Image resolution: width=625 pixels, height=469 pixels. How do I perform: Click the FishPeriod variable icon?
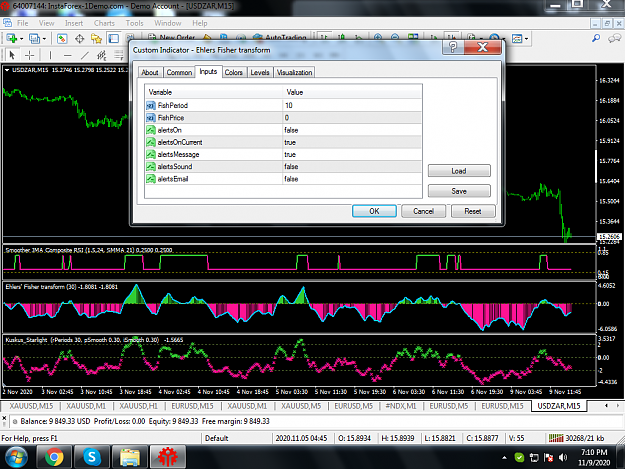tap(151, 106)
